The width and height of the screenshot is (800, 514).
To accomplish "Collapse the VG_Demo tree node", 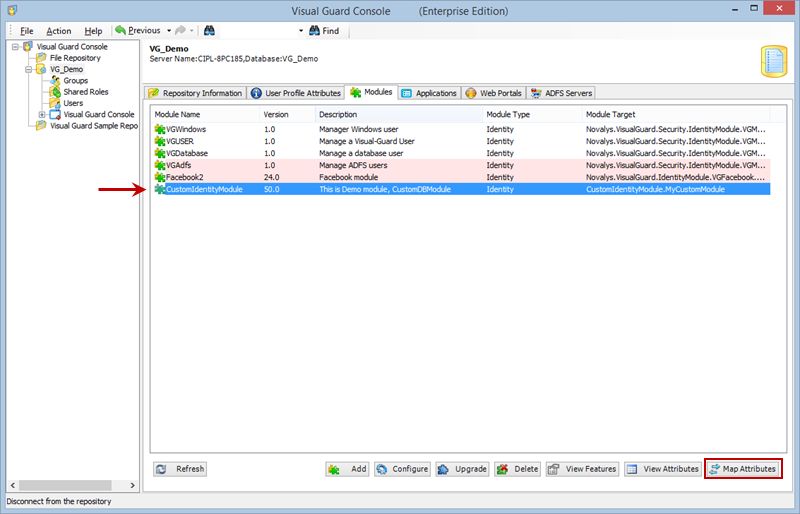I will (29, 69).
